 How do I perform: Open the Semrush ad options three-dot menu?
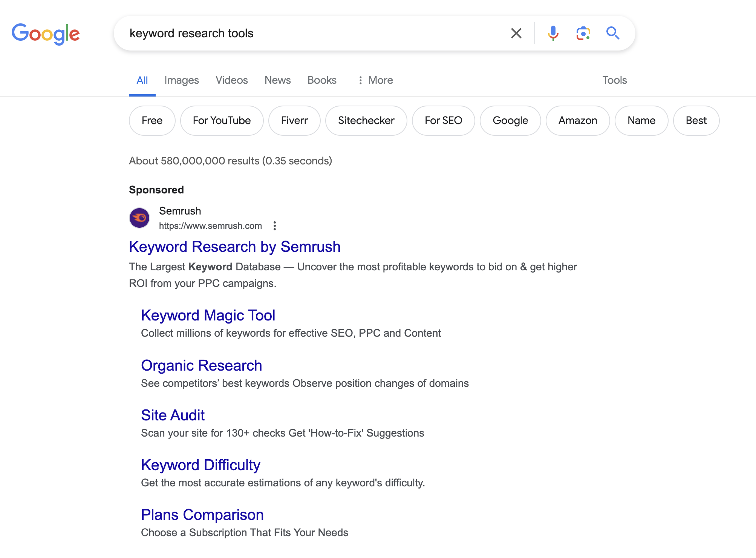click(x=275, y=226)
